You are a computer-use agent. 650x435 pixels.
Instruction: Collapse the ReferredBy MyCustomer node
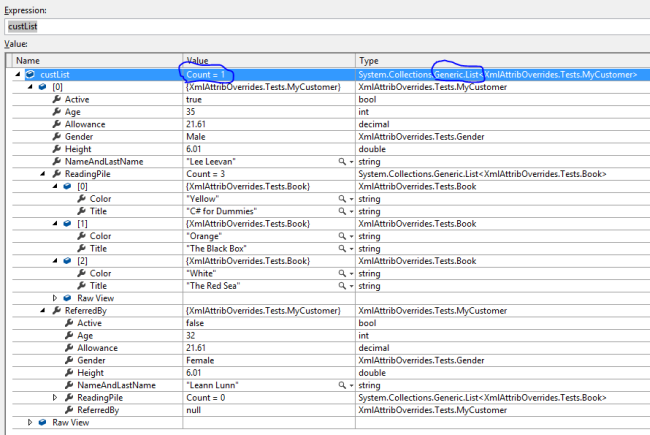[x=43, y=311]
